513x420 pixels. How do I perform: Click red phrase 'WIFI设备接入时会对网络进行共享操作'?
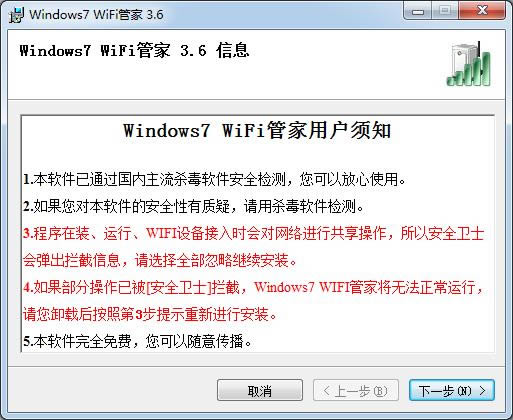[266, 233]
